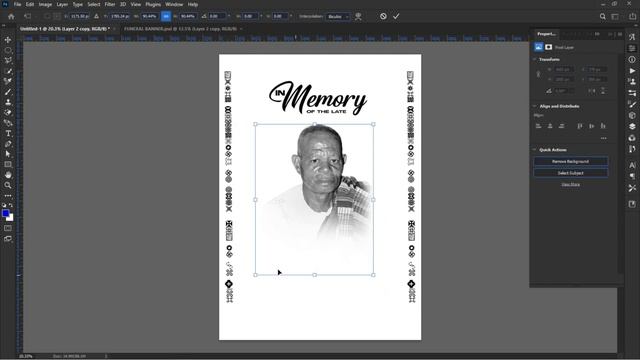Screen dimensions: 640x360
Task: Cancel the transform
Action: pyautogui.click(x=383, y=16)
